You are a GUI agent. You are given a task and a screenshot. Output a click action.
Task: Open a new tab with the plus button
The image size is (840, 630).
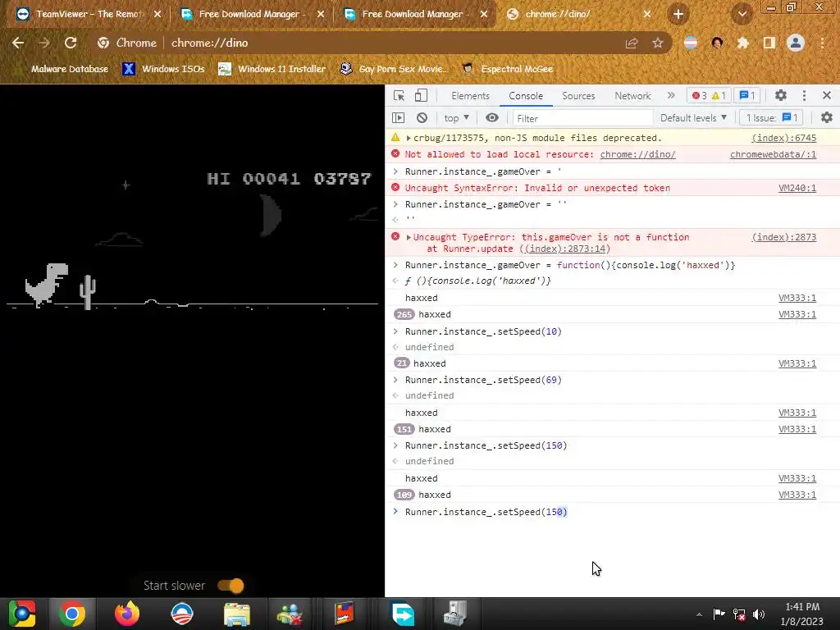tap(678, 14)
